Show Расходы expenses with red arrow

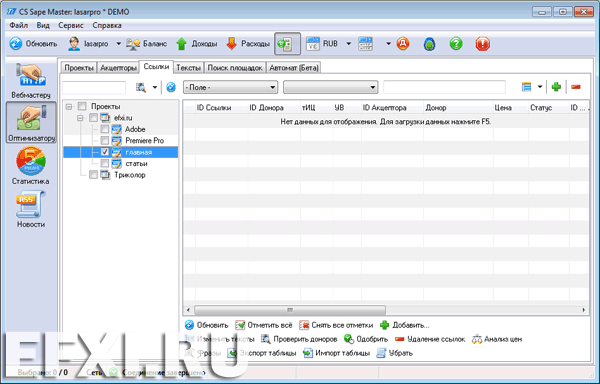click(248, 44)
